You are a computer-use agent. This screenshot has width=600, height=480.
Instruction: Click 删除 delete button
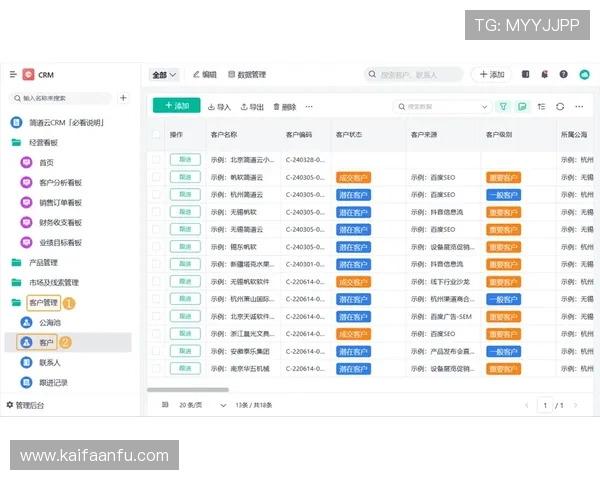(285, 107)
